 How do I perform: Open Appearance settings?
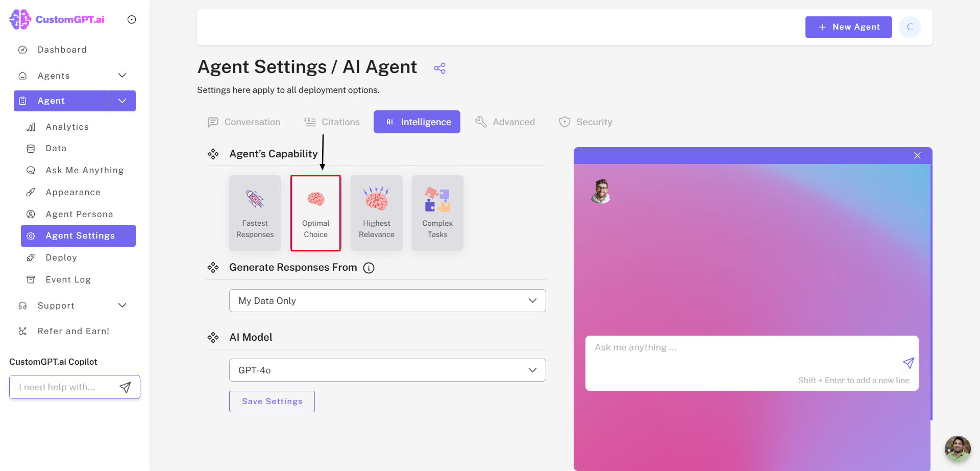pos(73,192)
